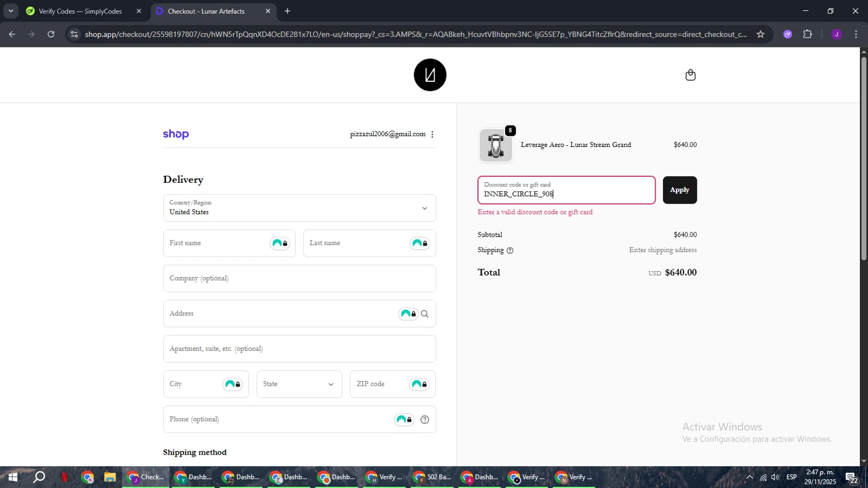Image resolution: width=868 pixels, height=488 pixels.
Task: Open the Extensions puzzle menu
Action: point(808,34)
